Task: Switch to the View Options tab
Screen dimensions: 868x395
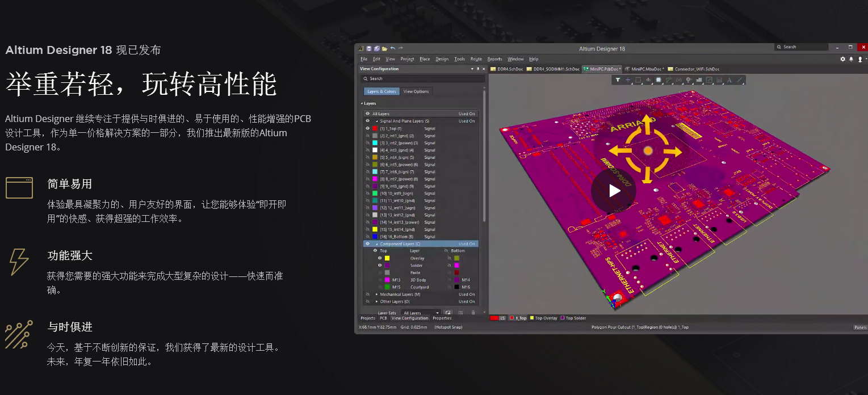Action: tap(416, 91)
